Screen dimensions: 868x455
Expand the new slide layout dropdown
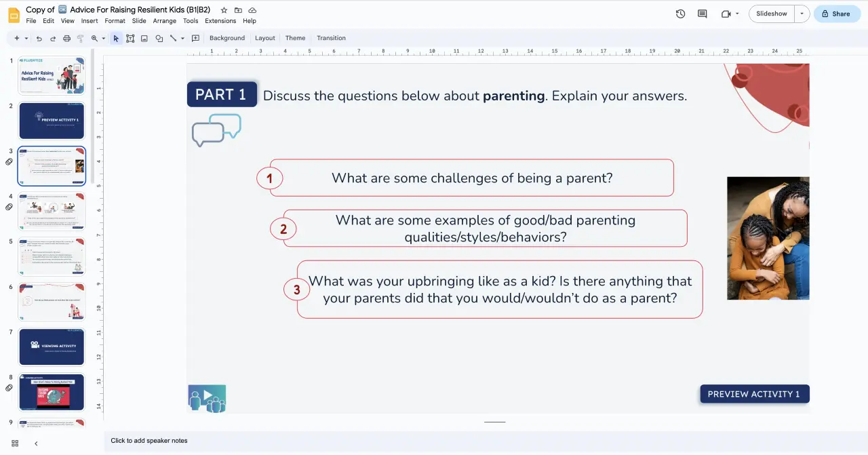26,39
